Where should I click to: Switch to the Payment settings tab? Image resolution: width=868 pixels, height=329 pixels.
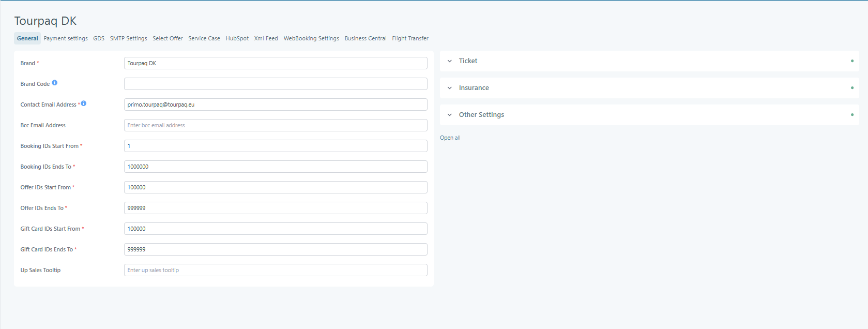(x=66, y=38)
